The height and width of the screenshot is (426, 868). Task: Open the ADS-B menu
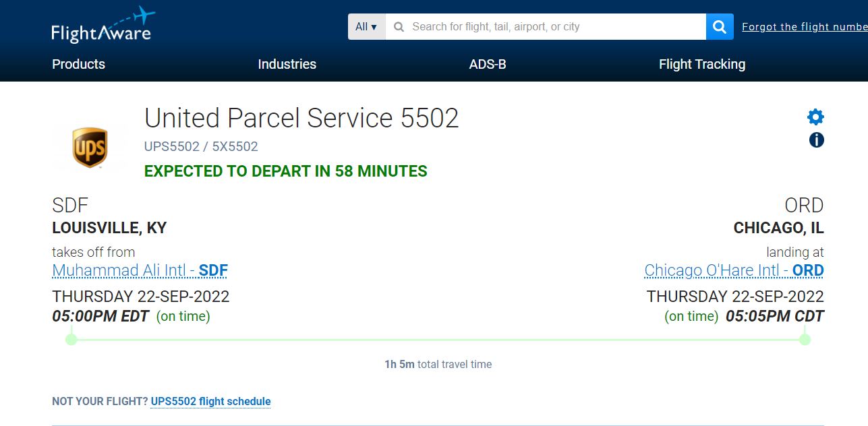pyautogui.click(x=488, y=65)
